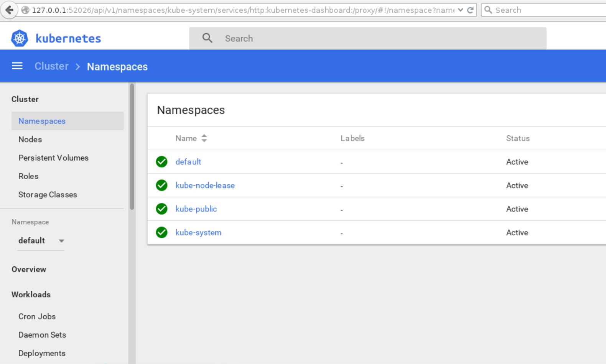The height and width of the screenshot is (364, 606).
Task: Click green check icon for kube-node-lease
Action: point(161,185)
